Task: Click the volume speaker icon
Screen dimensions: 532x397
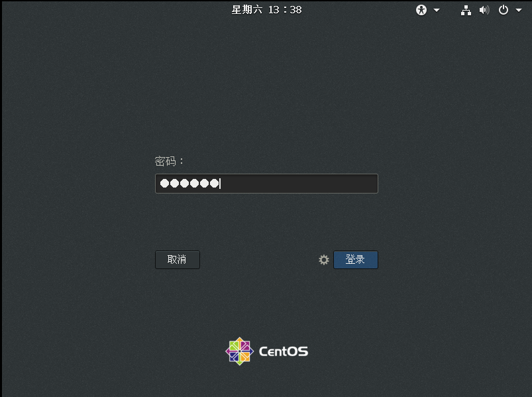Action: click(484, 10)
